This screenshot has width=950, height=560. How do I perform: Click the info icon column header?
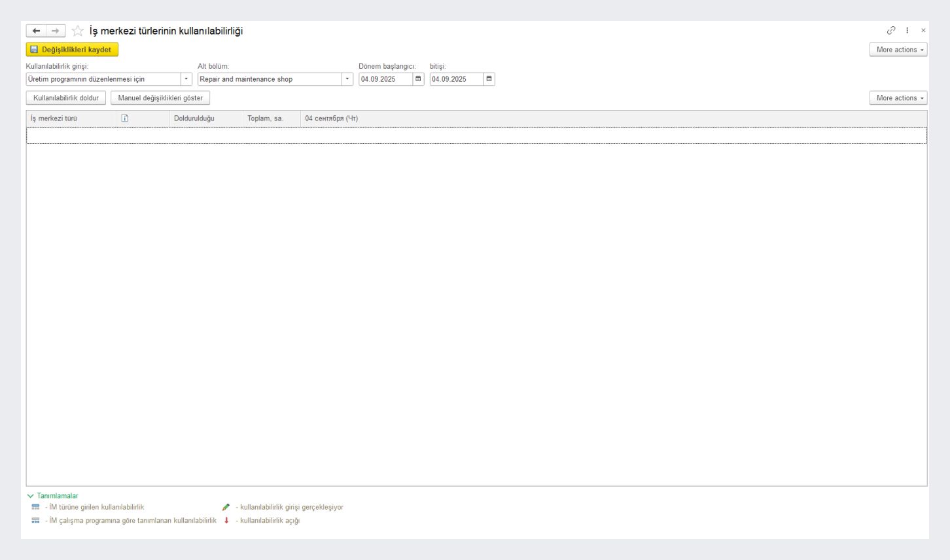(125, 118)
